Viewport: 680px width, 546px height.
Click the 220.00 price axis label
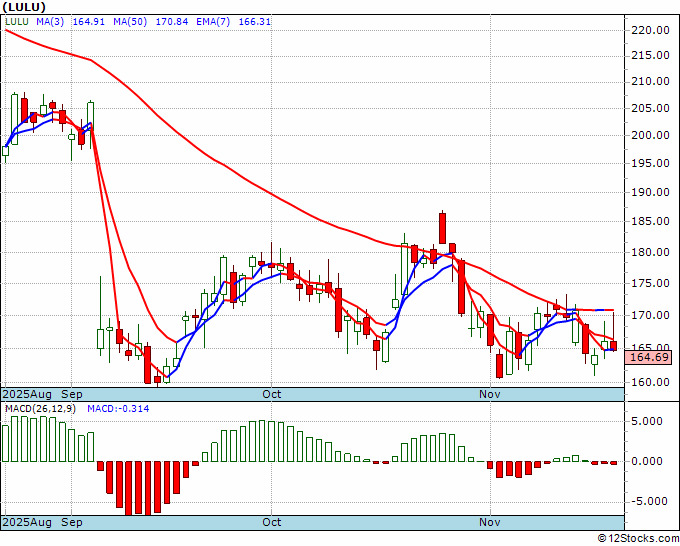pyautogui.click(x=649, y=30)
